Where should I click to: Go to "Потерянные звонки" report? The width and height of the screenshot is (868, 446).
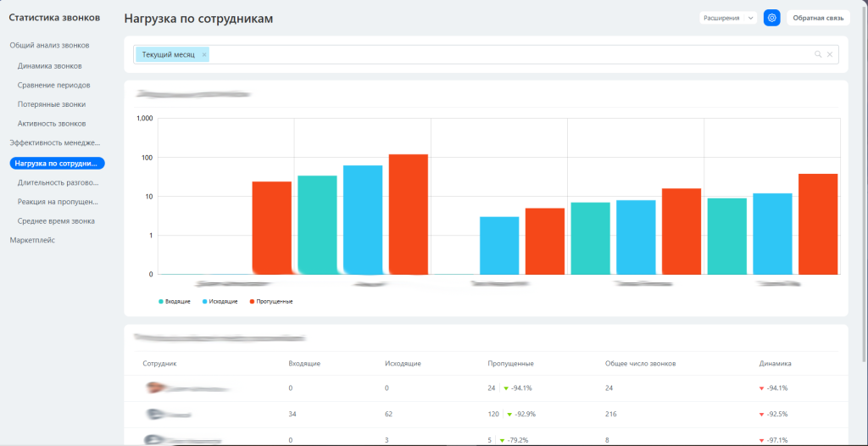[51, 104]
